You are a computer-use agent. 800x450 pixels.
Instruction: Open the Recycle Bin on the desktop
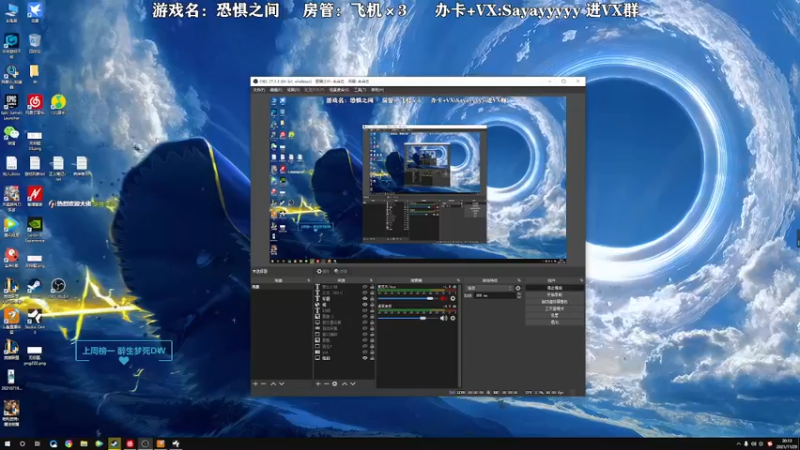point(34,43)
